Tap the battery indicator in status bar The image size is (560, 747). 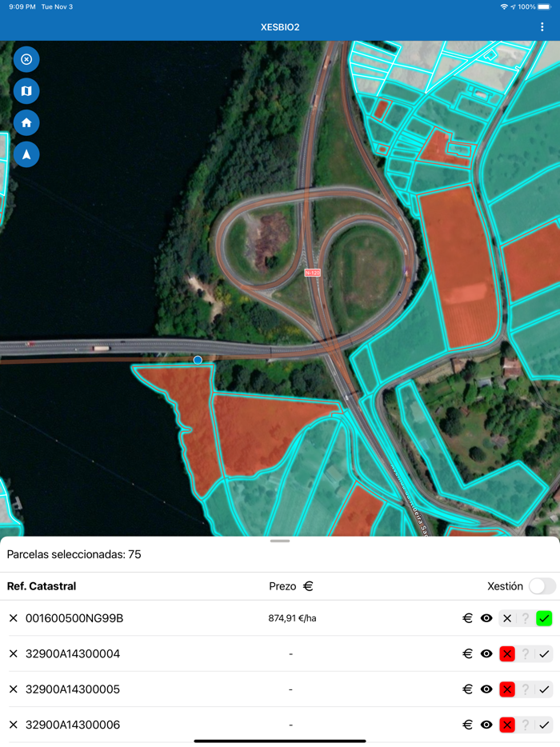(544, 6)
